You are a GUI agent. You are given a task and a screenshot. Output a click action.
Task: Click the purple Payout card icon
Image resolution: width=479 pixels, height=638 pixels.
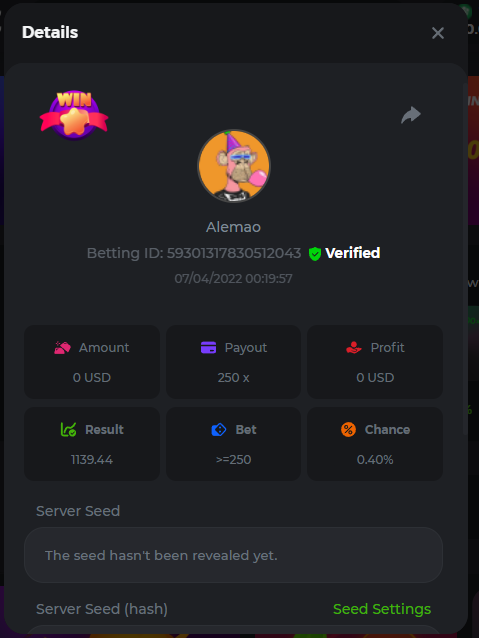(208, 347)
